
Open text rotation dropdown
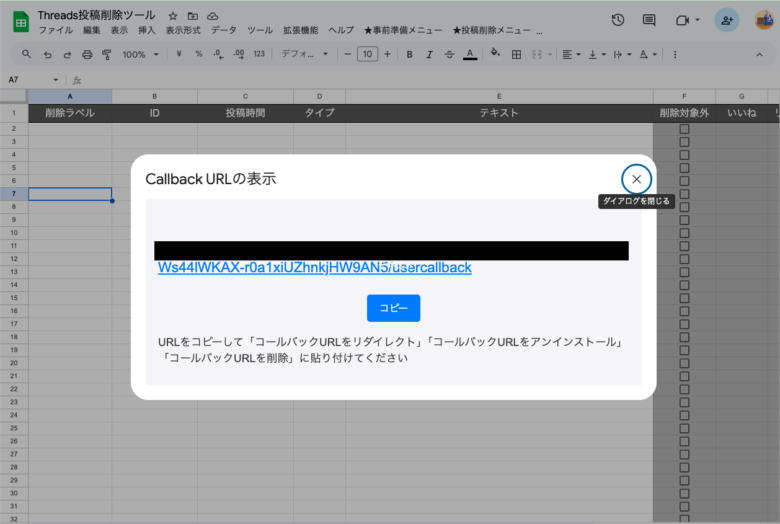coord(648,54)
